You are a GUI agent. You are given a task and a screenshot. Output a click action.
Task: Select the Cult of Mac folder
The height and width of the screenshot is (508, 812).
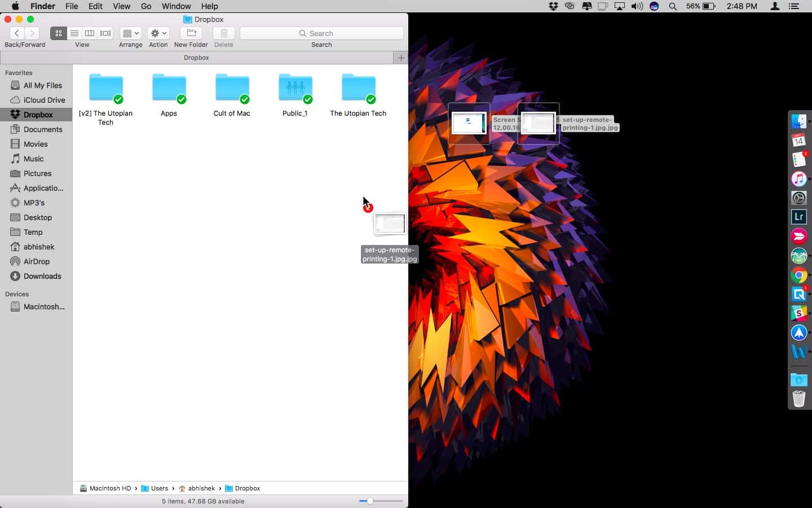pyautogui.click(x=232, y=90)
